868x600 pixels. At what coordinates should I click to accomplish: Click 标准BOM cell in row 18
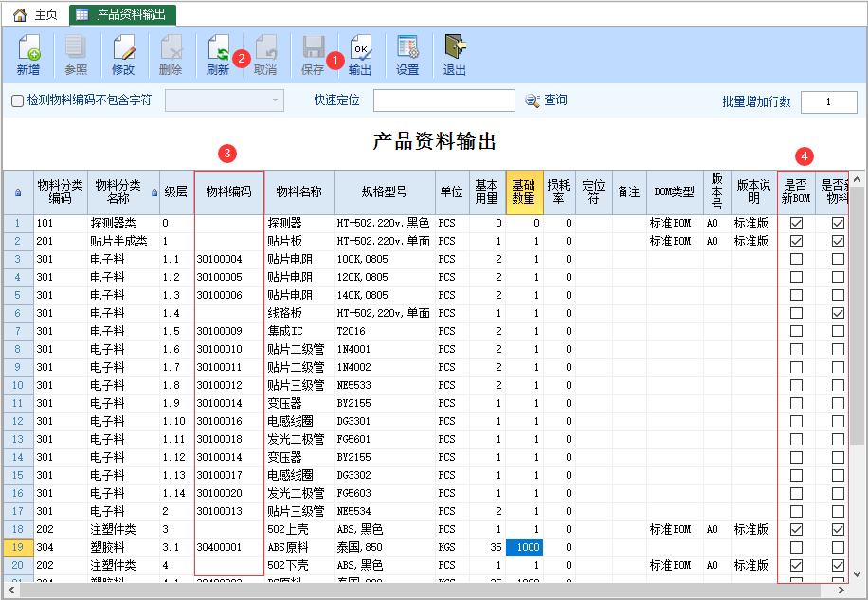tap(675, 529)
